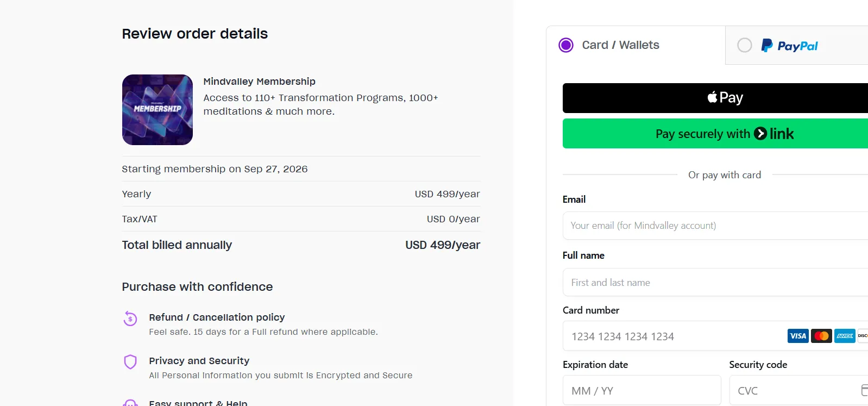Viewport: 868px width, 406px height.
Task: Select the Card / Wallets radio button
Action: 566,45
